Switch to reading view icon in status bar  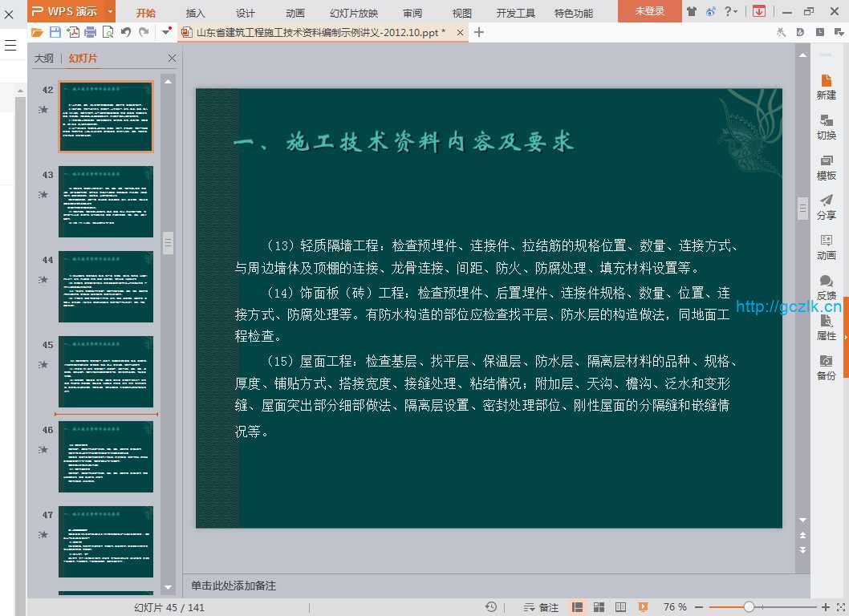(620, 607)
